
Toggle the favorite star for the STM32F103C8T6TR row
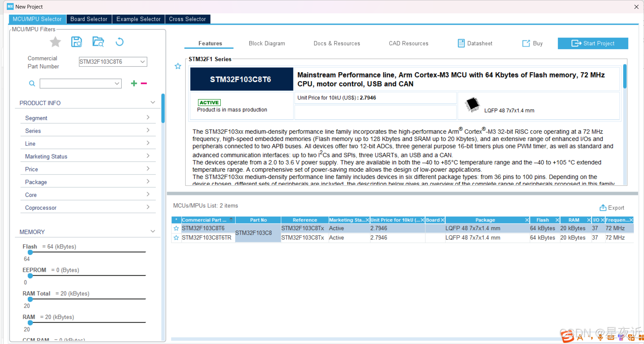tap(176, 238)
